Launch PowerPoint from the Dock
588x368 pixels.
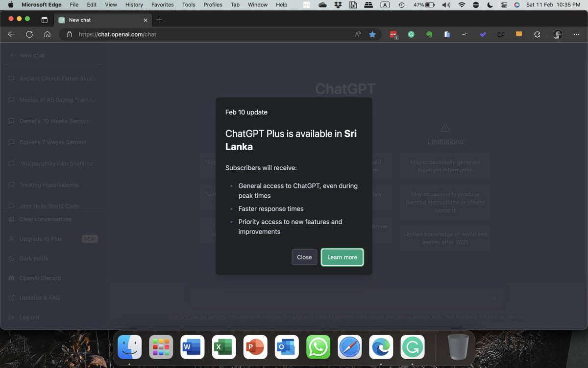(255, 347)
